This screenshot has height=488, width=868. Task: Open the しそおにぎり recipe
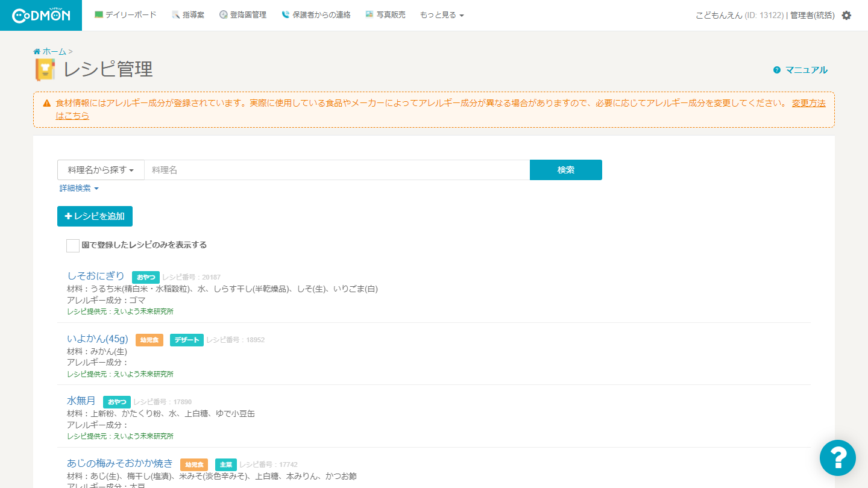point(96,276)
